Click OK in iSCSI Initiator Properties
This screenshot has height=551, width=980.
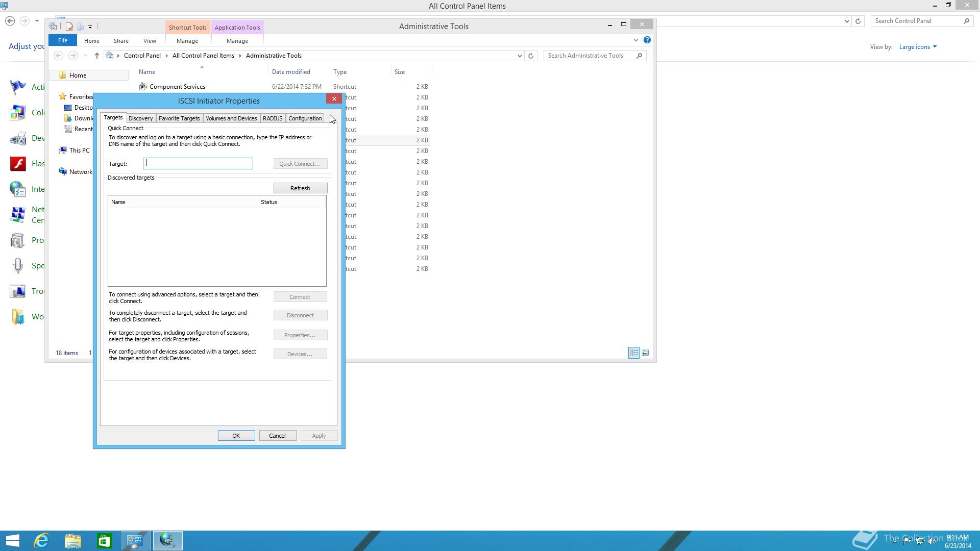(236, 436)
